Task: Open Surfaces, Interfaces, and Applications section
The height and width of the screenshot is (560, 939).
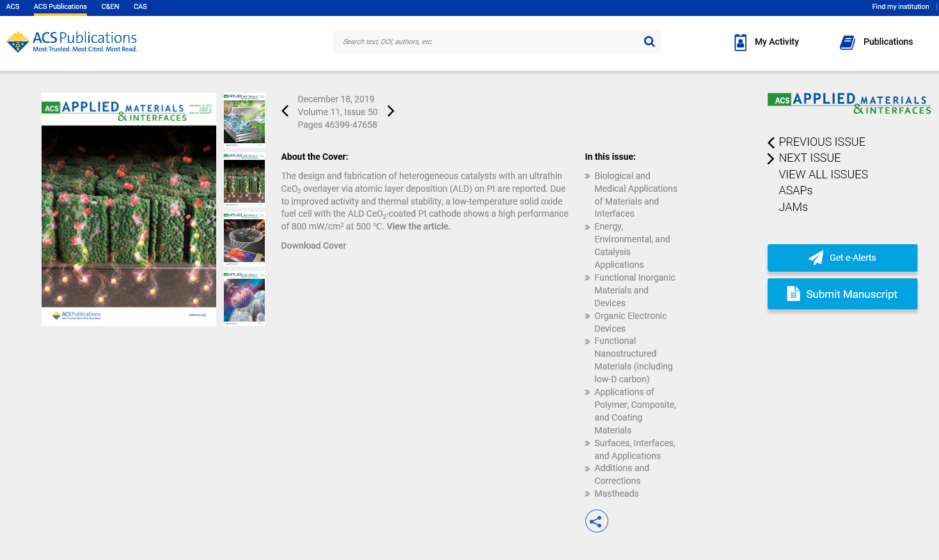Action: click(x=635, y=449)
